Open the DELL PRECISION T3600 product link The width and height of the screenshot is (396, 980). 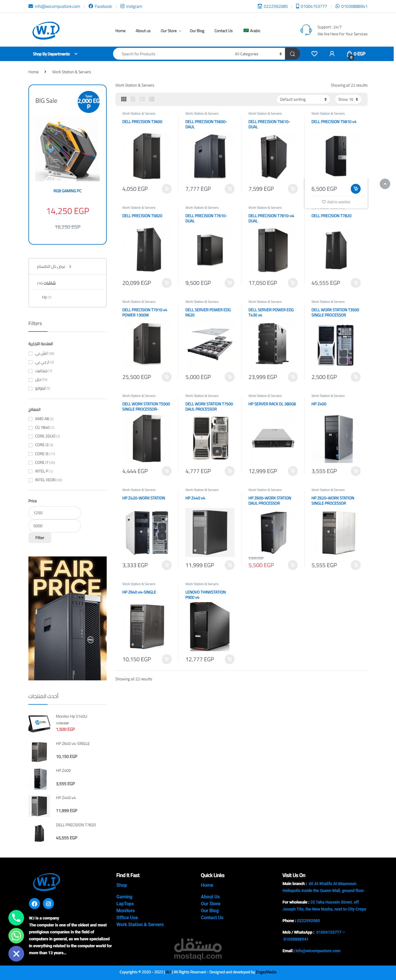click(x=142, y=122)
